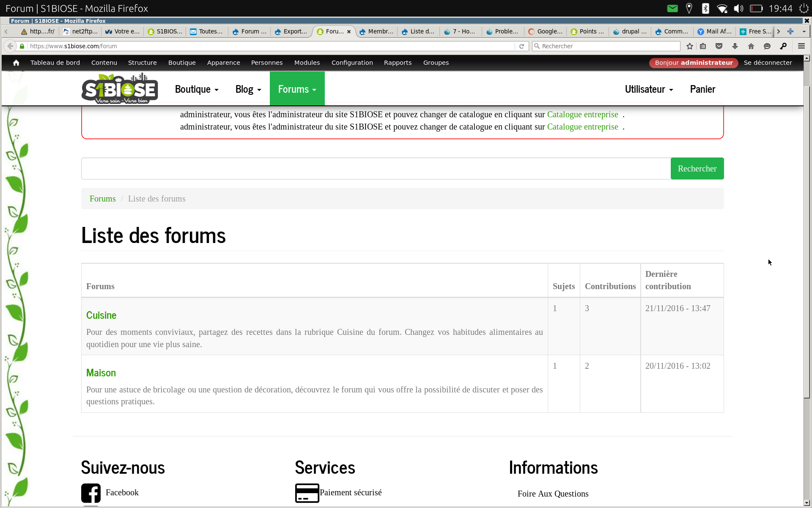This screenshot has height=508, width=812.
Task: Open the Configuration admin menu
Action: [x=352, y=63]
